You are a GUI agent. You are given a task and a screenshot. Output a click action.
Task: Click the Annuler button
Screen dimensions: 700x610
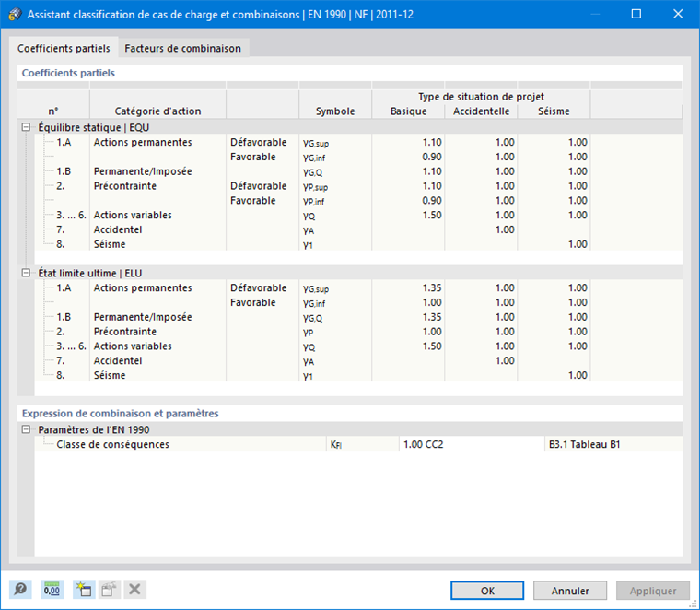pyautogui.click(x=570, y=591)
